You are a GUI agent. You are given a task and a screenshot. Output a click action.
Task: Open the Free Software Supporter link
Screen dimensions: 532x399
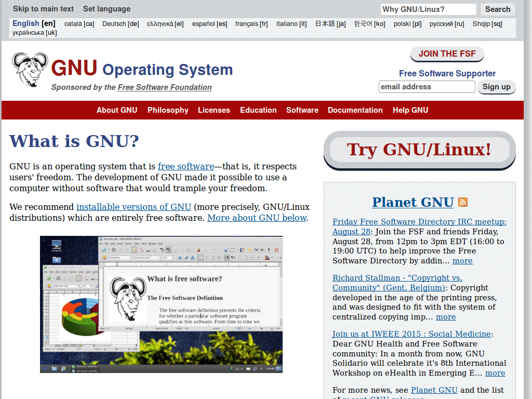click(447, 73)
